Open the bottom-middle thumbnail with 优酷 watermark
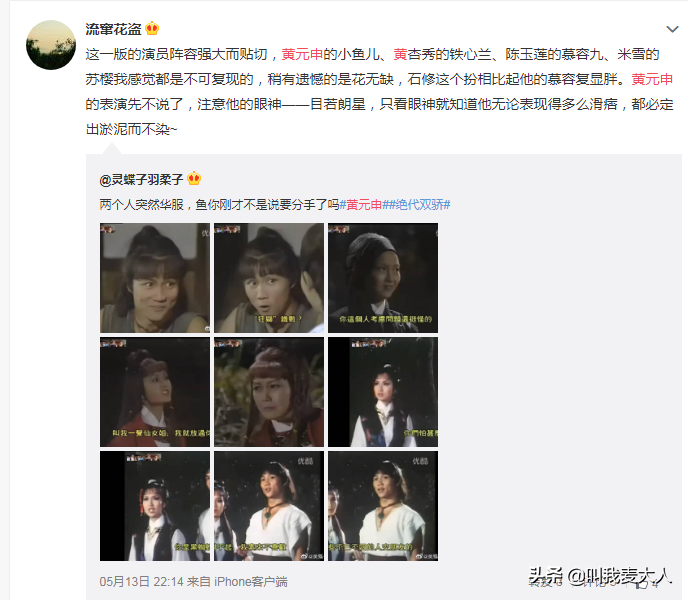The height and width of the screenshot is (600, 688). 269,506
